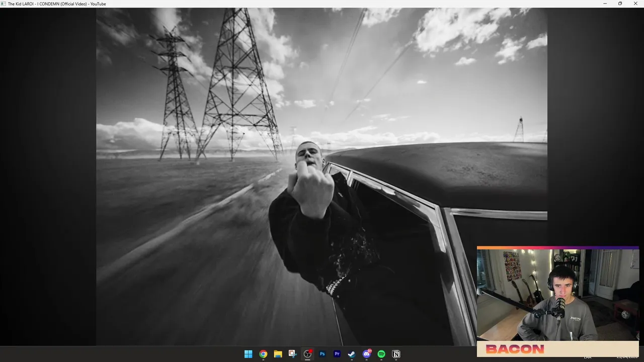Minimize the YouTube video window
This screenshot has width=644, height=362.
pos(605,4)
